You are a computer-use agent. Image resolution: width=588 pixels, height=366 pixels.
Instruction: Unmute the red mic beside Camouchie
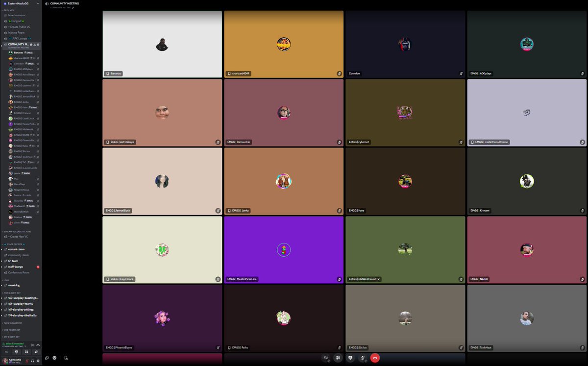pos(27,361)
